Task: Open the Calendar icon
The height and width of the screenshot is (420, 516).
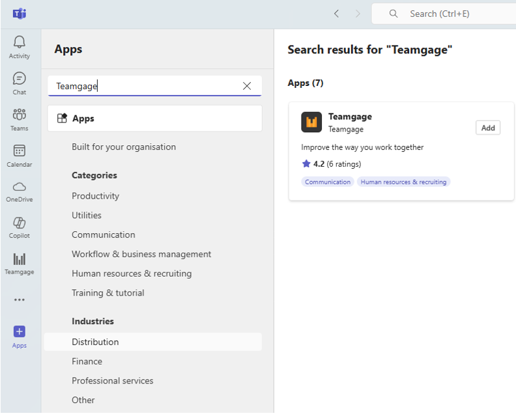Action: click(20, 151)
